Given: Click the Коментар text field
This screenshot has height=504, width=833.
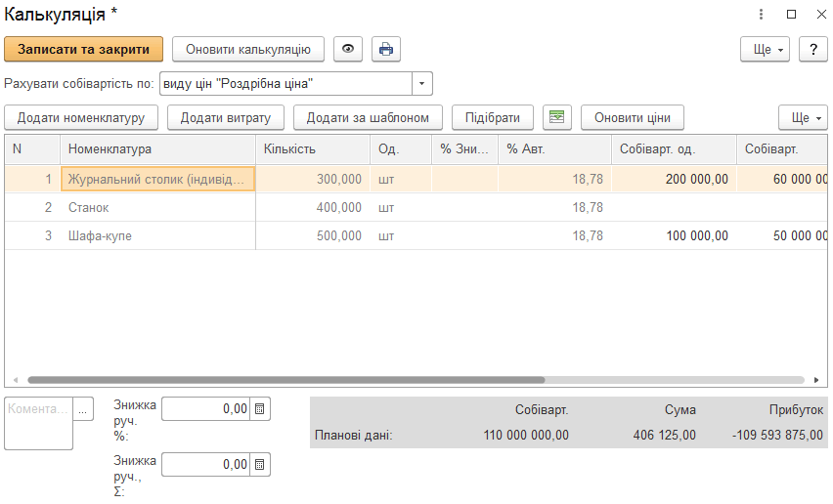Looking at the screenshot, I should tap(38, 423).
